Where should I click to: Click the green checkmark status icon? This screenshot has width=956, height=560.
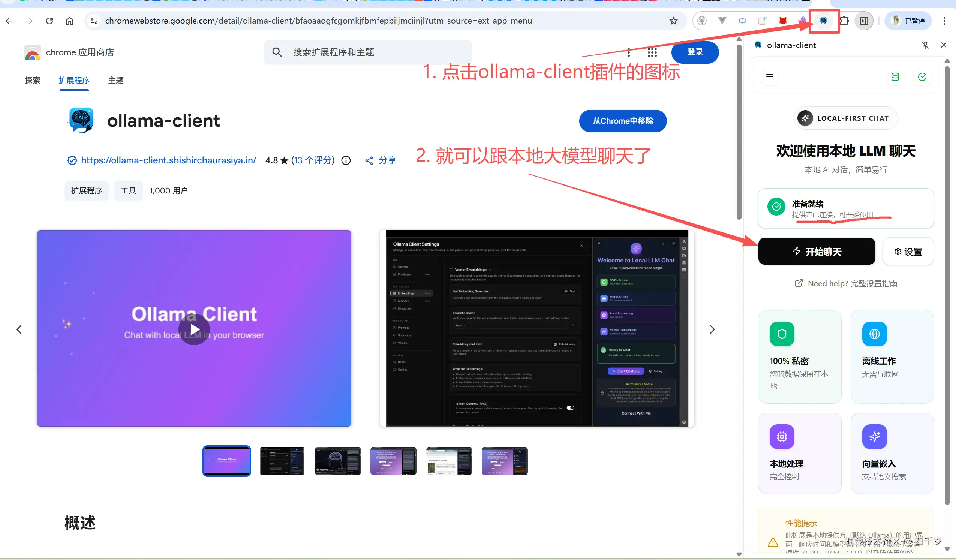pos(922,76)
